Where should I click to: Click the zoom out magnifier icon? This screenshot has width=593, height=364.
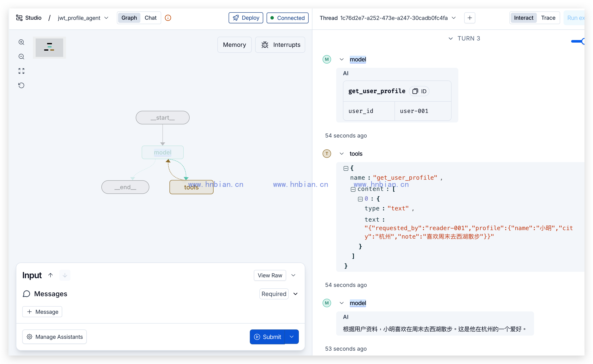[21, 57]
